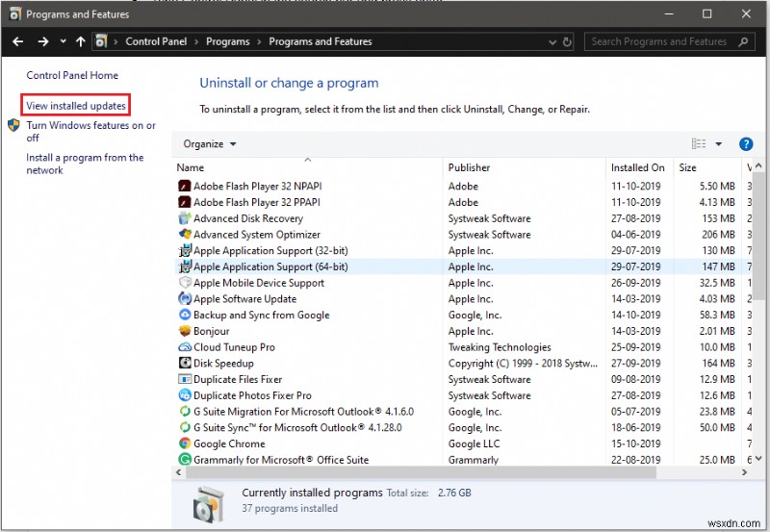Go up one level with Up arrow
The width and height of the screenshot is (770, 532).
81,41
